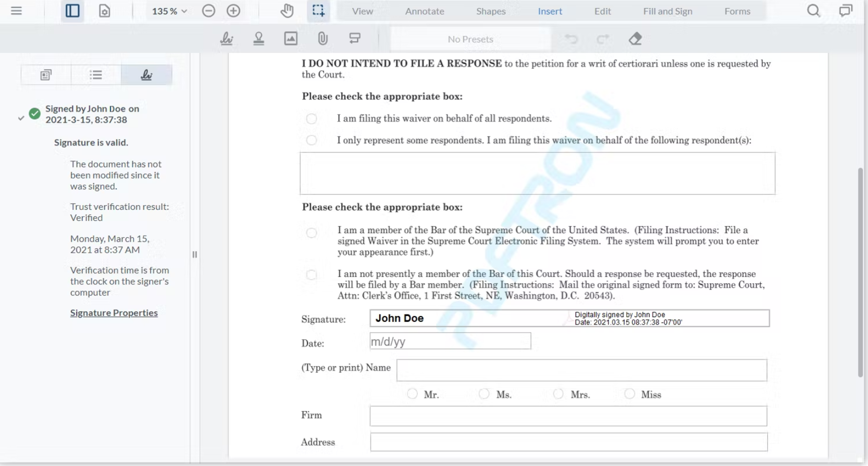Select the file attachment paperclip tool
Viewport: 868px width, 466px height.
(x=323, y=38)
